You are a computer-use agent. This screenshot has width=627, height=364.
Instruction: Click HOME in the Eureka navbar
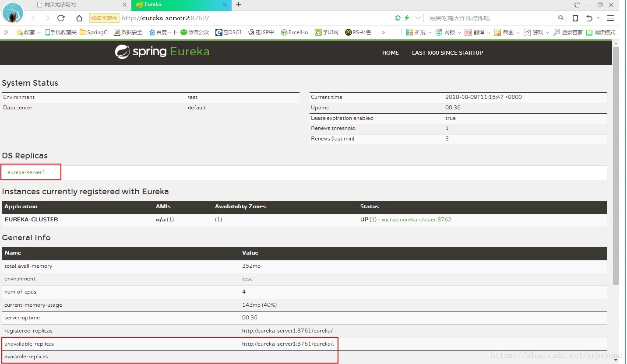pos(391,52)
